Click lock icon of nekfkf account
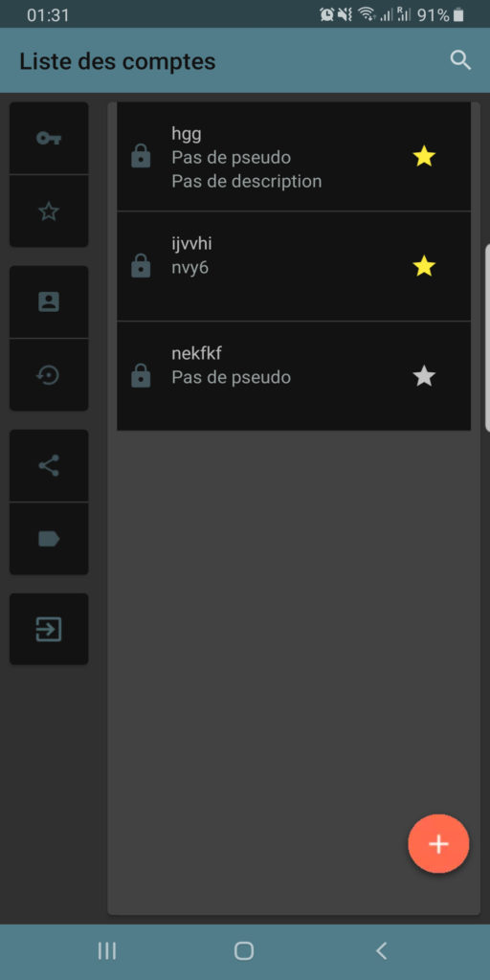The width and height of the screenshot is (490, 980). pos(141,376)
